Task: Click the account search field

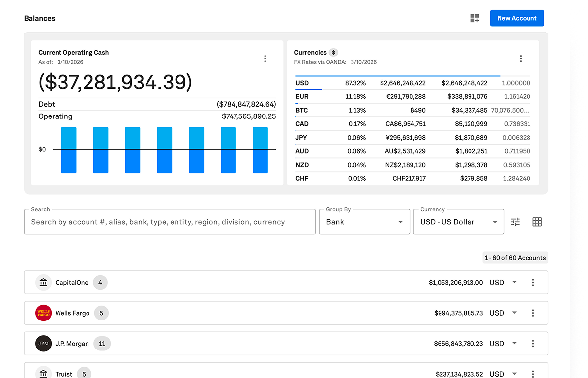Action: click(170, 222)
